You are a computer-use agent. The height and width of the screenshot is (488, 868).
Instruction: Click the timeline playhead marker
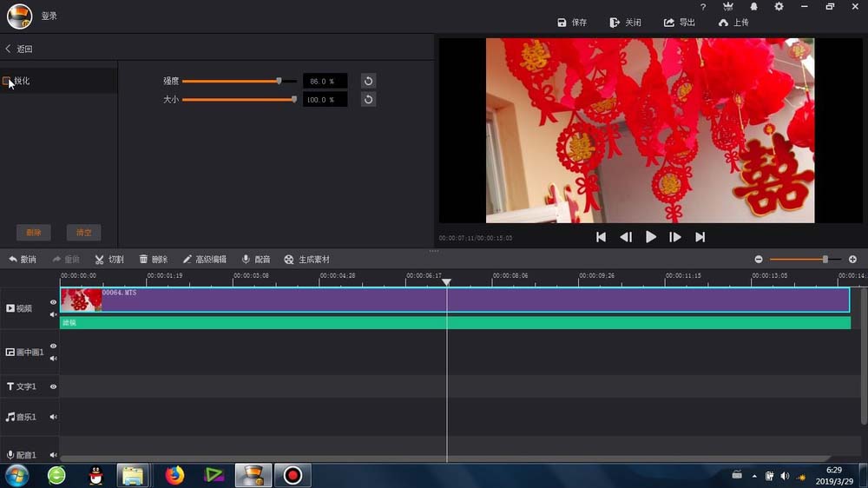click(x=446, y=282)
